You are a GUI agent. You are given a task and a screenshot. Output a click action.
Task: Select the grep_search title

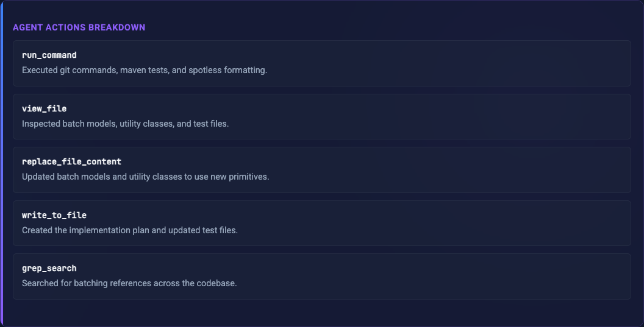pos(49,269)
